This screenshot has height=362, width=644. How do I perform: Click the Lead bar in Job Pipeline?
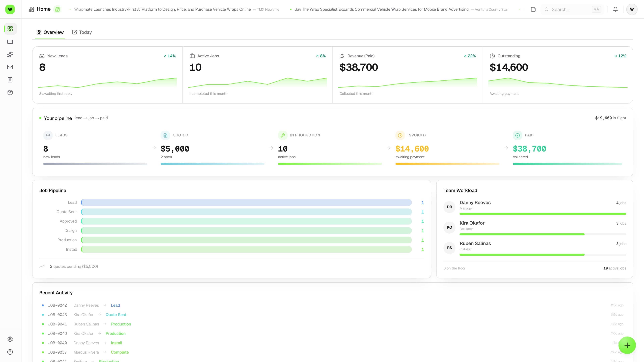pos(246,202)
